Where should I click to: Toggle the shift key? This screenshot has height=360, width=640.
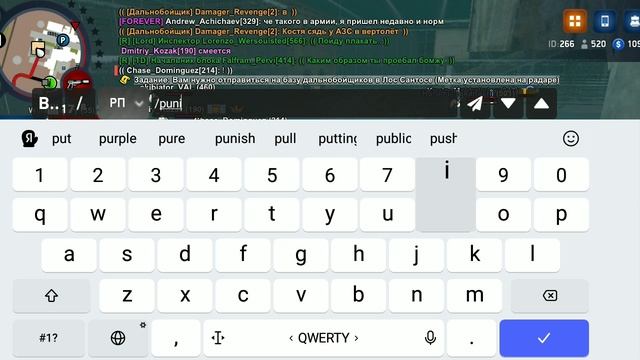tap(51, 296)
